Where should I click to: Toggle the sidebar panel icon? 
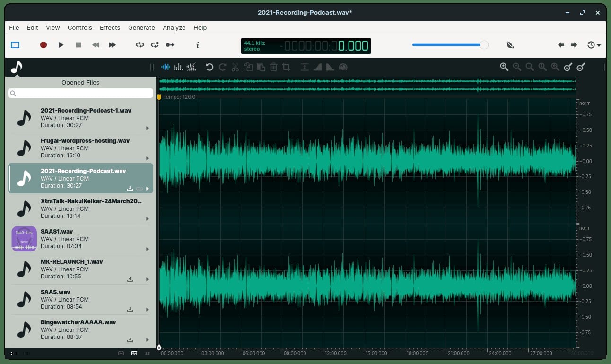pos(15,45)
